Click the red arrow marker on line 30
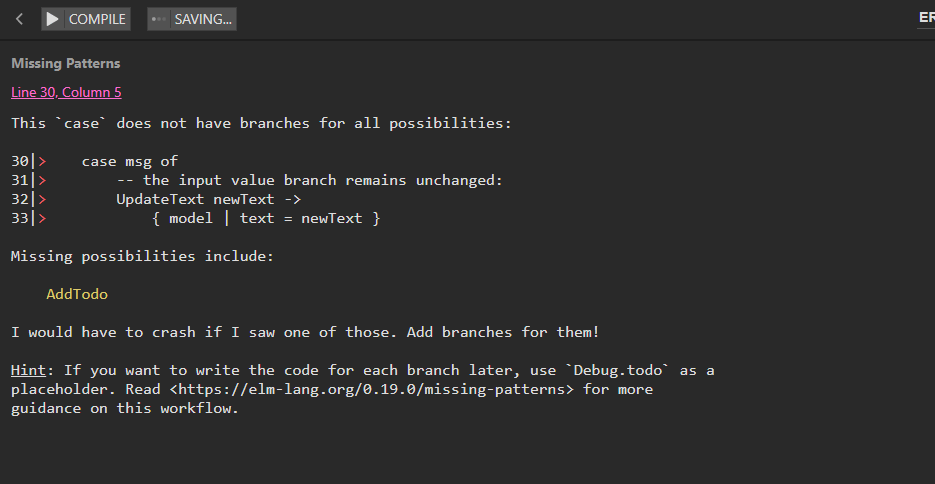The width and height of the screenshot is (935, 484). coord(42,161)
